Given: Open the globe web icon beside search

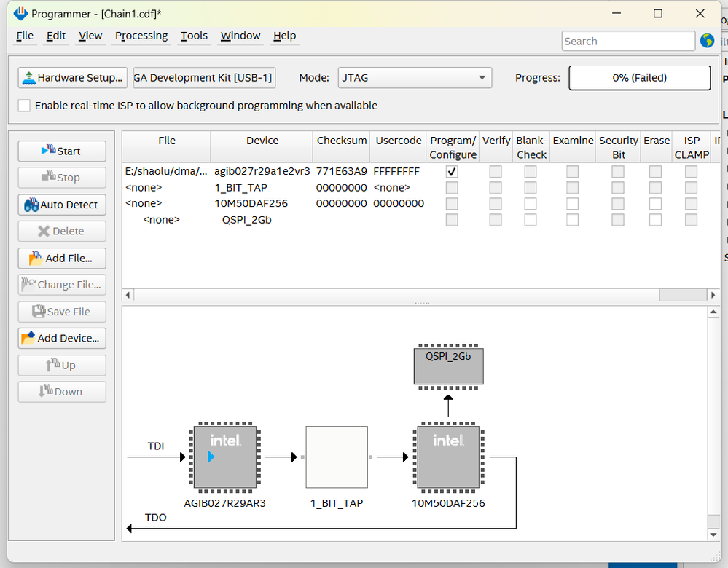Looking at the screenshot, I should tap(707, 41).
